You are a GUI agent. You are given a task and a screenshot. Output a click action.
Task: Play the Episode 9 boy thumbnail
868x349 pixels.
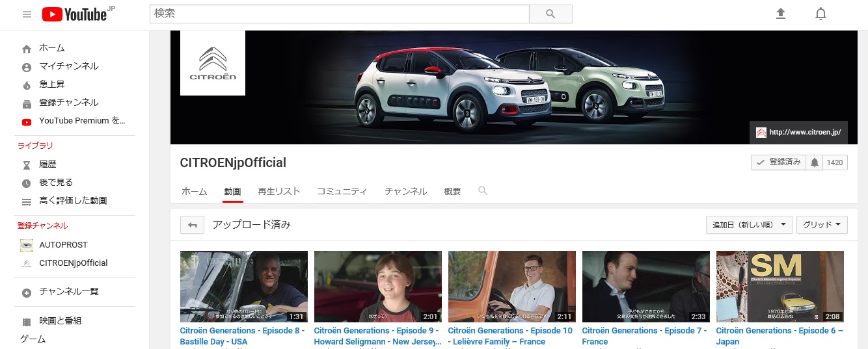(378, 287)
